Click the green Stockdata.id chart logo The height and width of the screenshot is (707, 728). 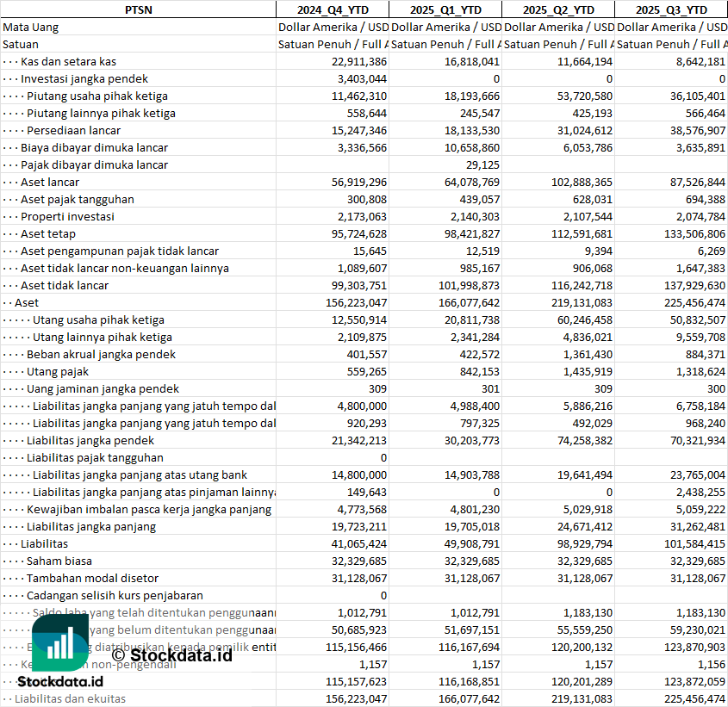point(60,642)
